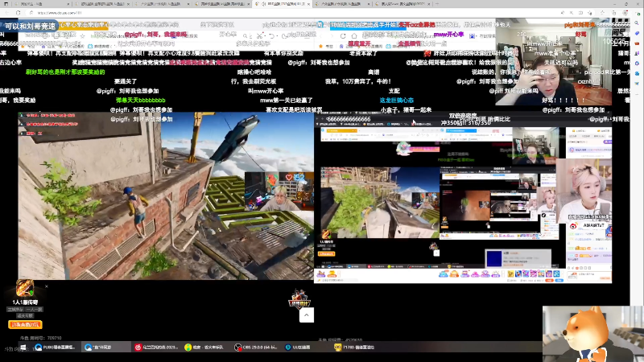
Task: Go back with the browser back arrow
Action: tap(7, 13)
